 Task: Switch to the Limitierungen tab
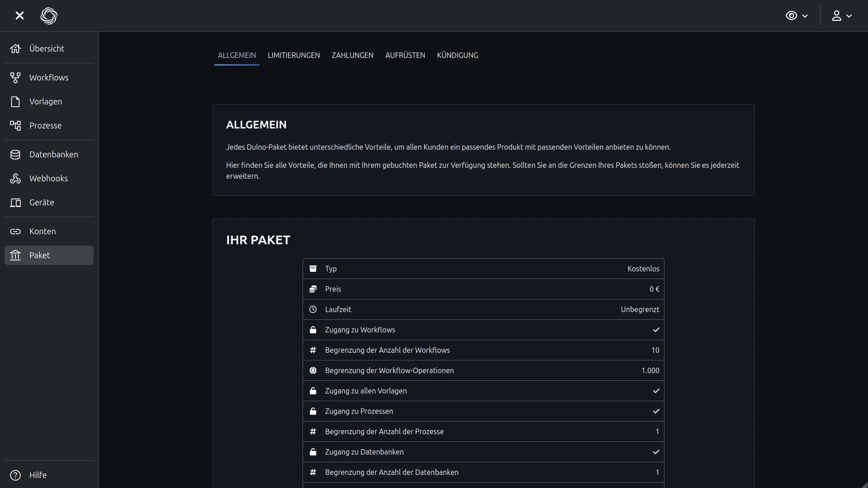click(x=294, y=55)
